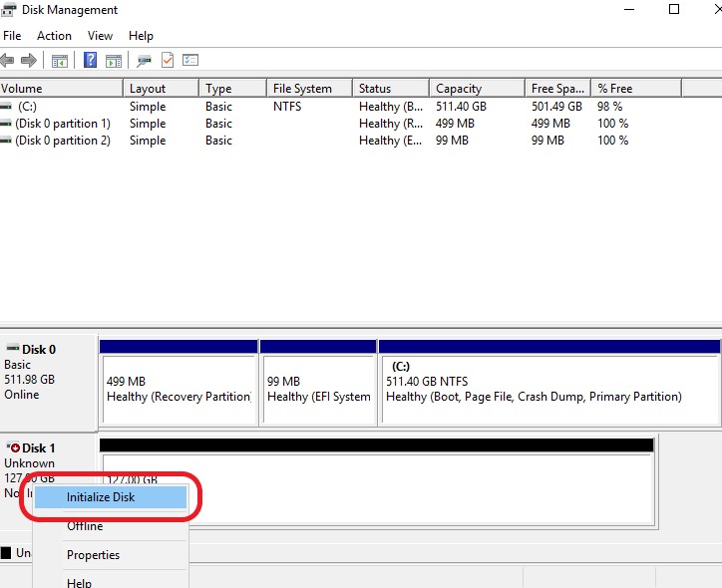Image resolution: width=722 pixels, height=588 pixels.
Task: Open the Action menu
Action: (x=54, y=36)
